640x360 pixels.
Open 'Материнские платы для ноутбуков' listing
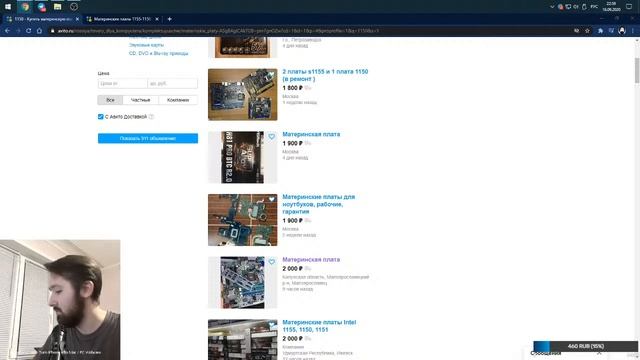pos(319,204)
